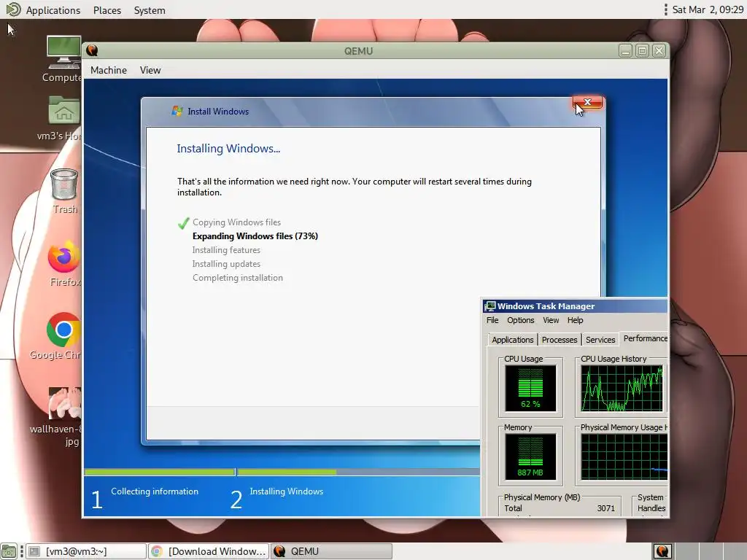Open the Machine menu in QEMU
The image size is (747, 560).
click(x=109, y=70)
